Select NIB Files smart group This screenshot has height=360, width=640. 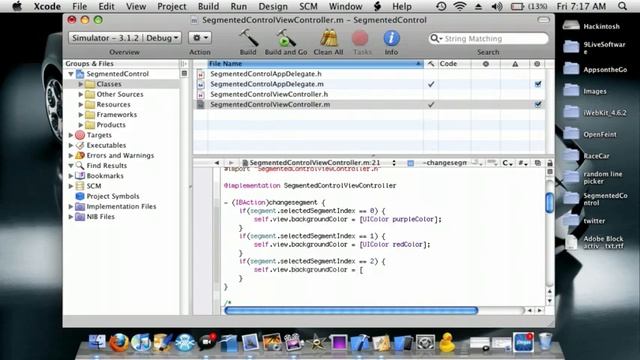(100, 217)
